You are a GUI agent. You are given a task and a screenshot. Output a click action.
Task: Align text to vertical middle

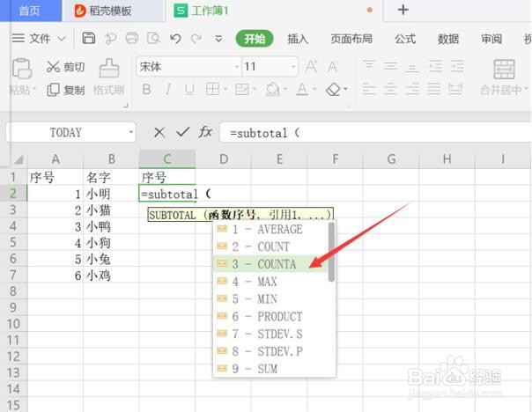(x=390, y=66)
